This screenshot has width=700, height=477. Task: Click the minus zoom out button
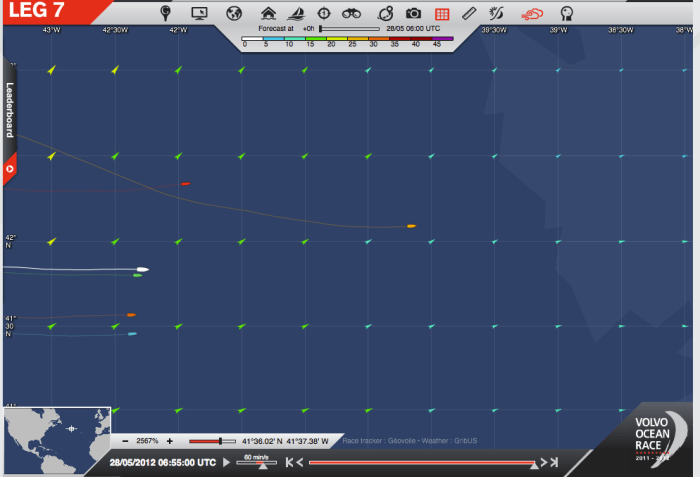[125, 441]
